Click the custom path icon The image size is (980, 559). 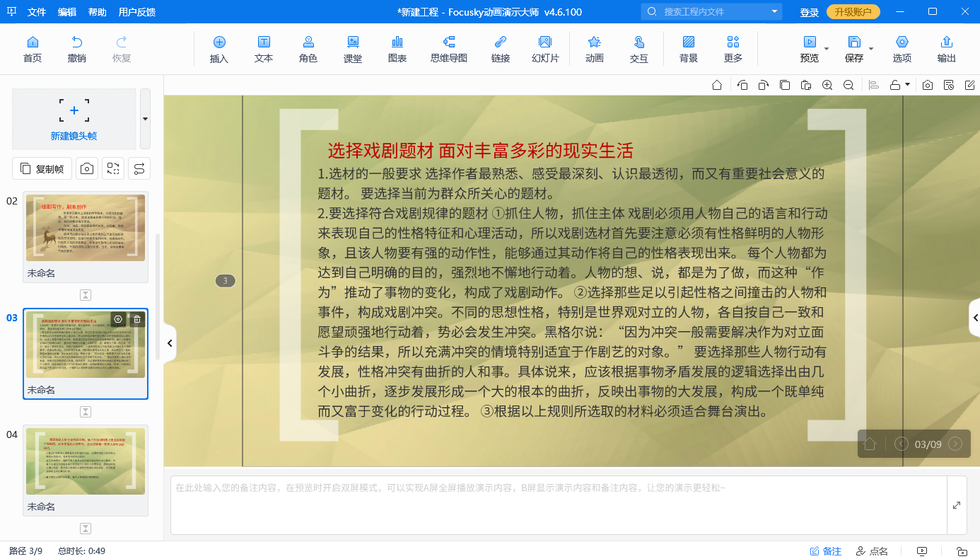click(x=139, y=168)
